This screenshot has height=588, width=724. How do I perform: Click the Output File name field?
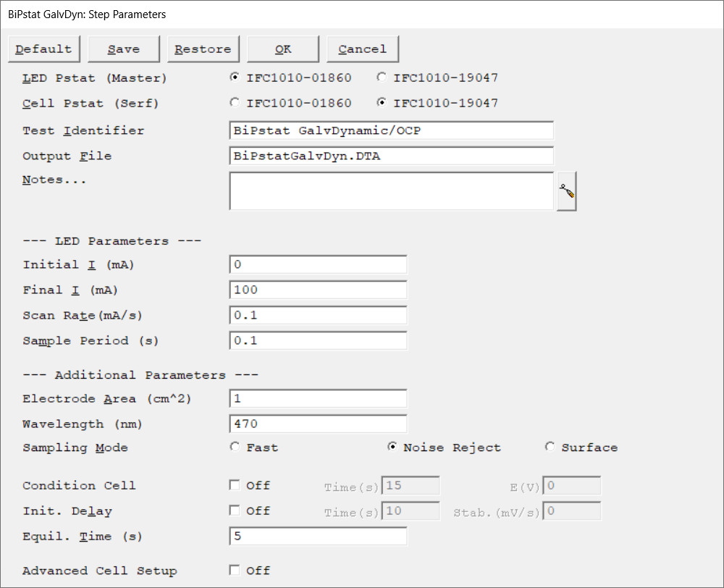click(x=391, y=156)
